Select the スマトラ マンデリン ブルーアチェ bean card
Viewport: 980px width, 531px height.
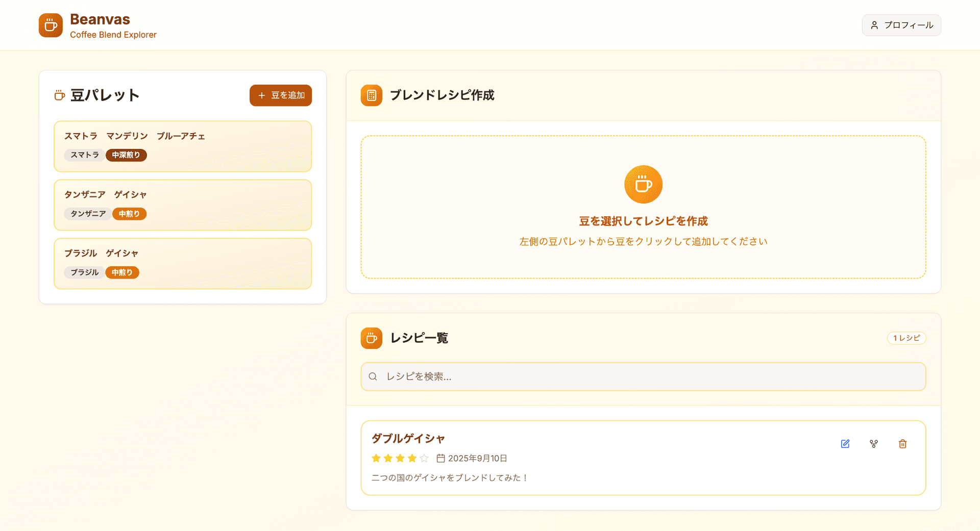[183, 146]
